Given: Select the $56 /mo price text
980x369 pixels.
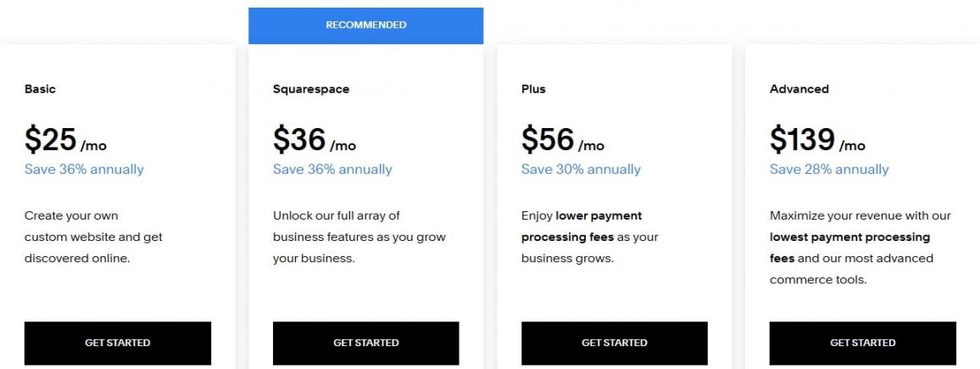Looking at the screenshot, I should [562, 140].
